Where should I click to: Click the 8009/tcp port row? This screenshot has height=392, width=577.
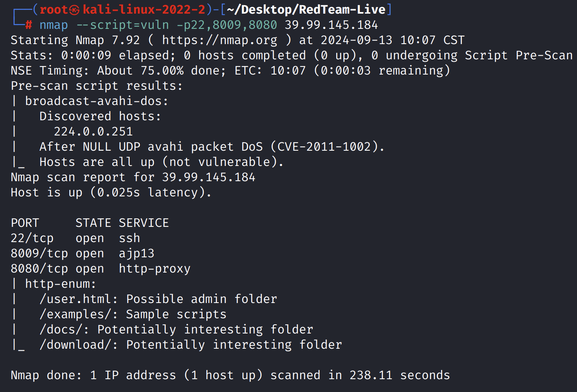39,253
